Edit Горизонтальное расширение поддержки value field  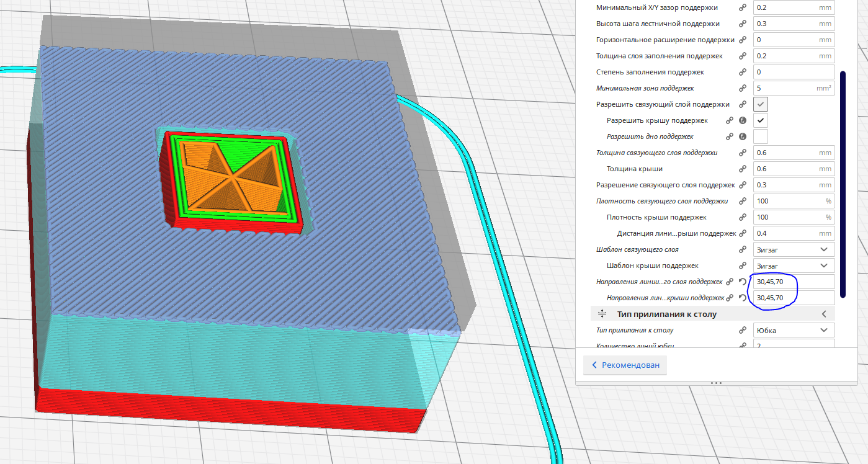pyautogui.click(x=794, y=40)
